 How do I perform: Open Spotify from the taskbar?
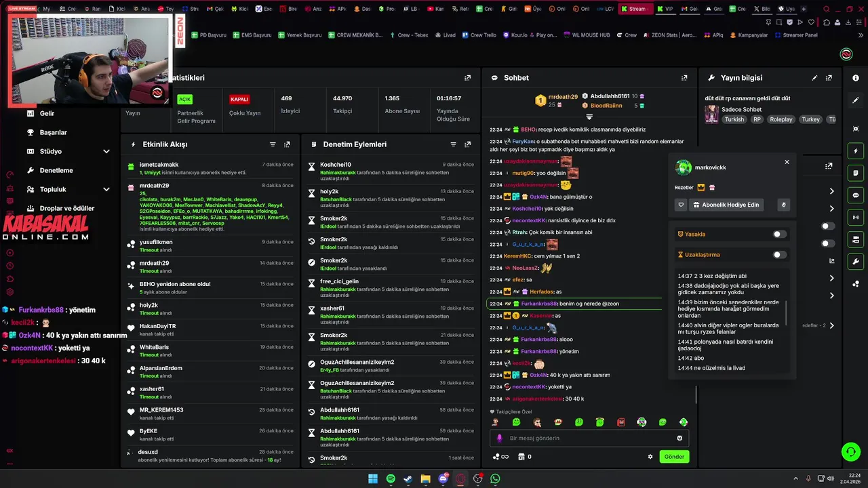[391, 479]
